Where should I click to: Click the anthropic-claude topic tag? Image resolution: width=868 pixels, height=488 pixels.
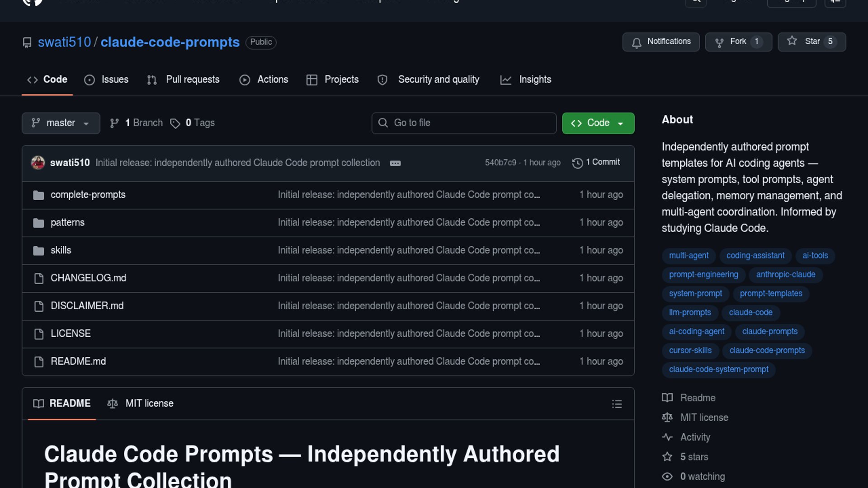tap(785, 275)
